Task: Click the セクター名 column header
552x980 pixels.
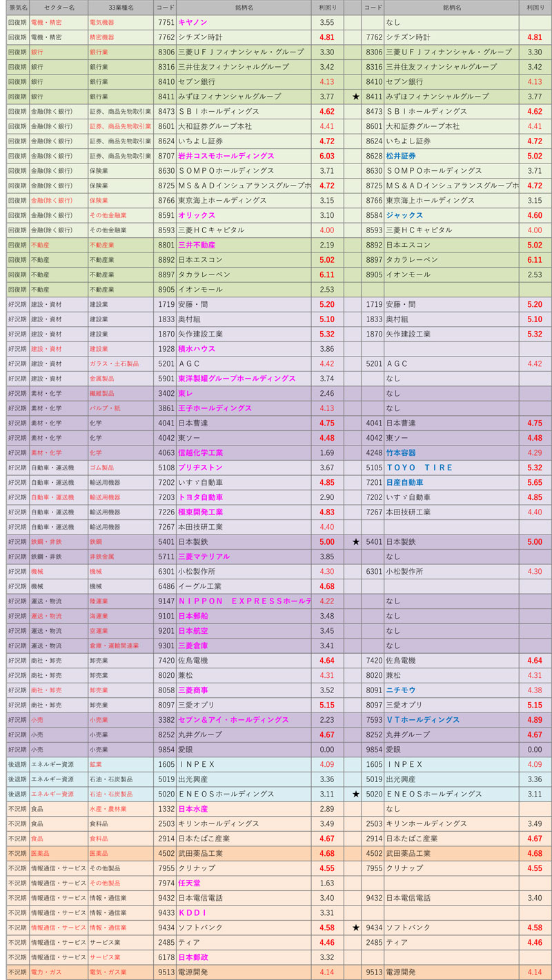Action: 58,8
